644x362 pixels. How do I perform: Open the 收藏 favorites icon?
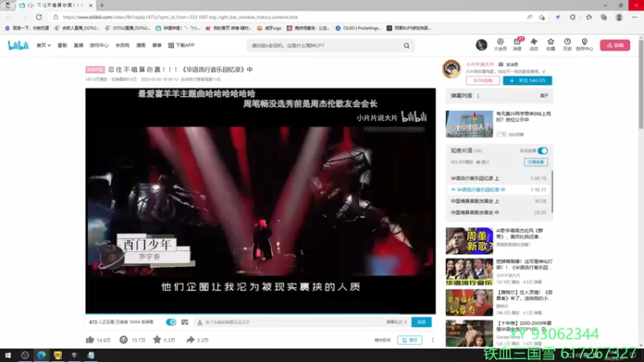tap(551, 45)
